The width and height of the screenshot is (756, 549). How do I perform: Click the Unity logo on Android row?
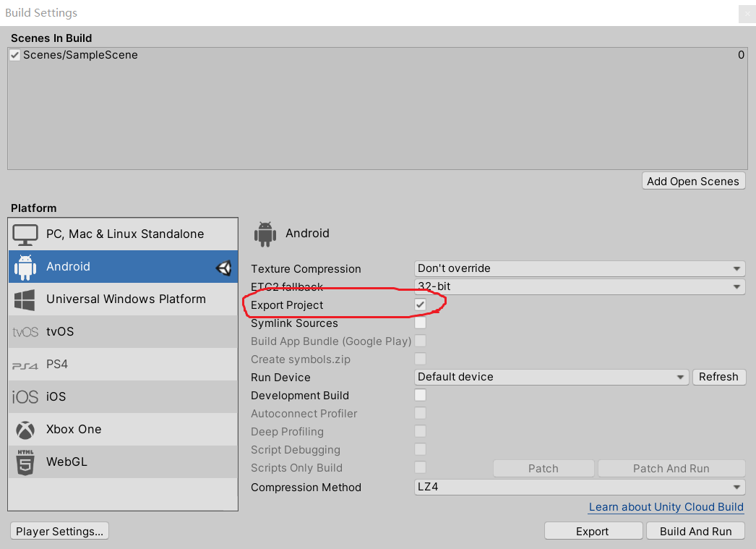tap(224, 268)
